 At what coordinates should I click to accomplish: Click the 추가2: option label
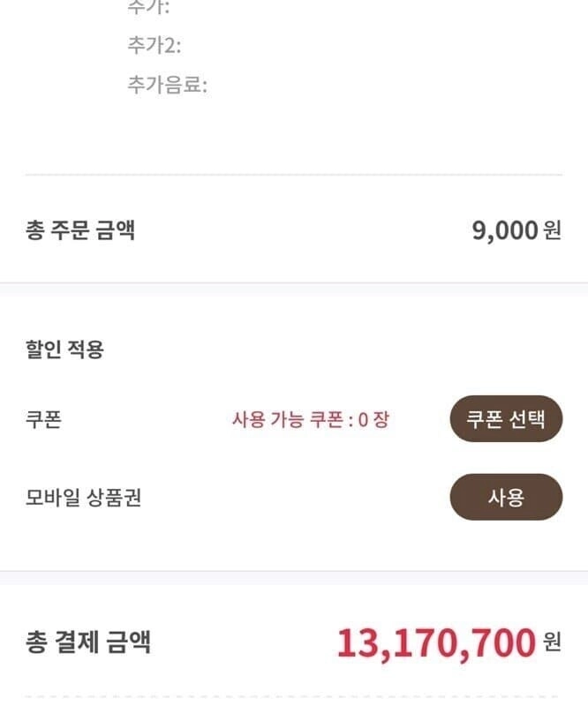(155, 45)
